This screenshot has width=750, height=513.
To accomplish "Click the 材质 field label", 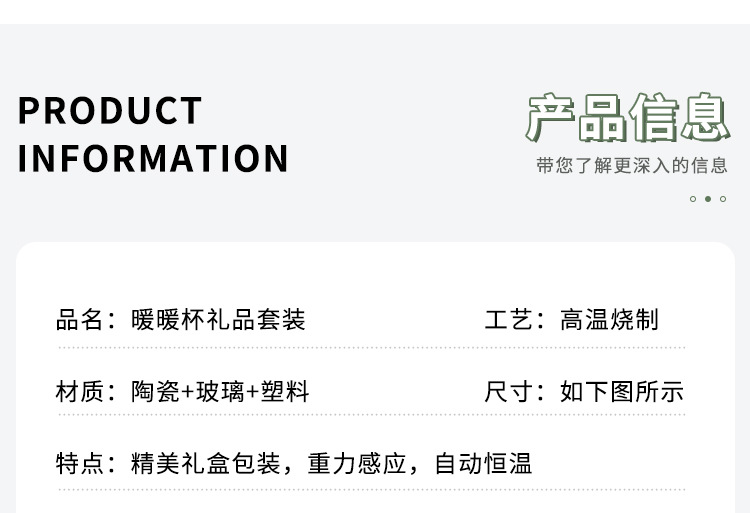I will [x=80, y=391].
